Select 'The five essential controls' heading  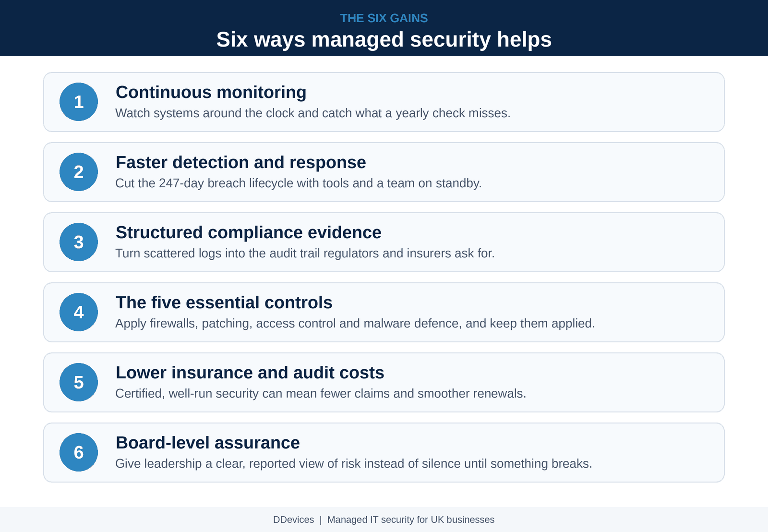[224, 302]
